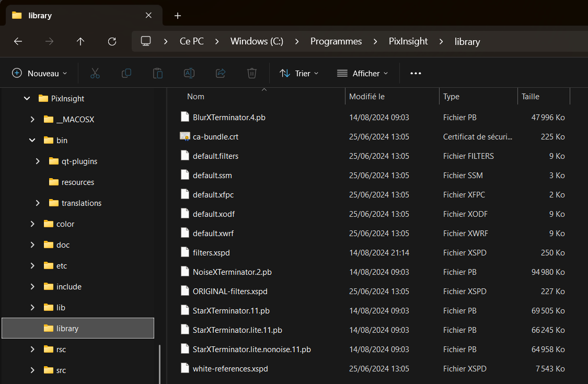Open the Afficher view dropdown
Screen dimensions: 588x384
(x=363, y=73)
